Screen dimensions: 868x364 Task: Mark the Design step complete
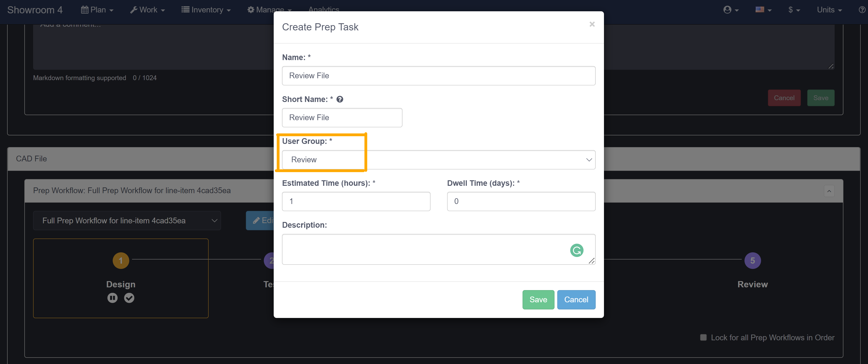coord(129,298)
